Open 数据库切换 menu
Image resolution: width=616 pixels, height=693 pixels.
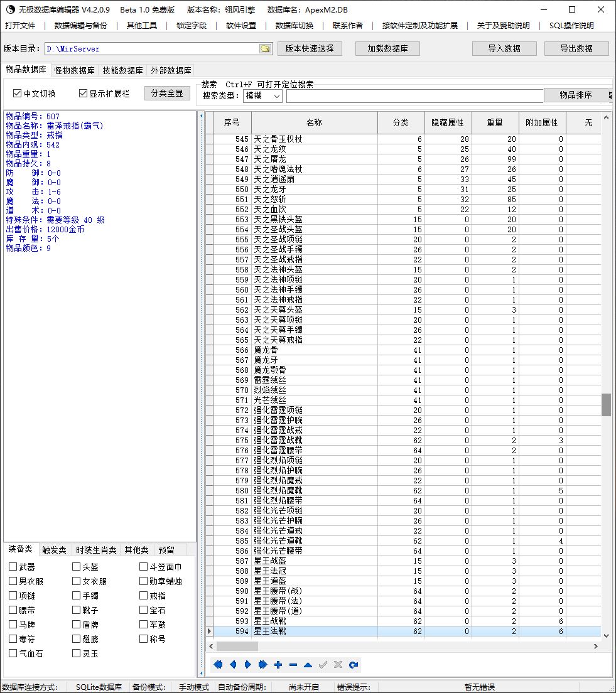(x=294, y=26)
